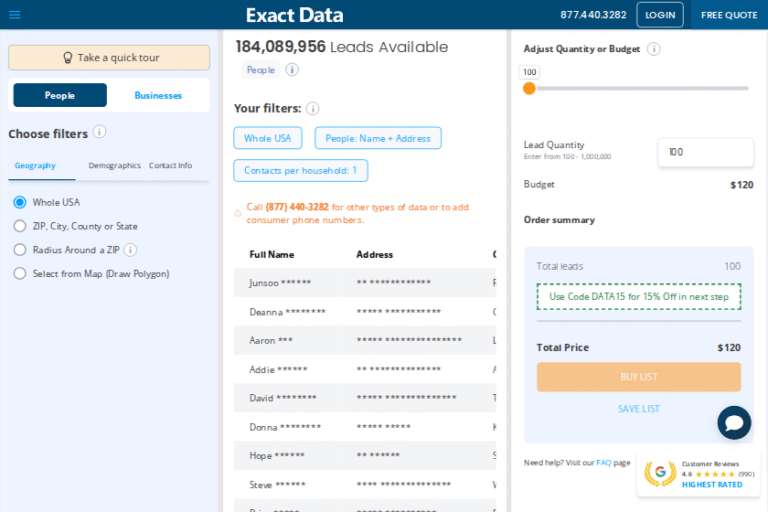Open the FREE QUOTE page
The height and width of the screenshot is (512, 768).
[728, 15]
